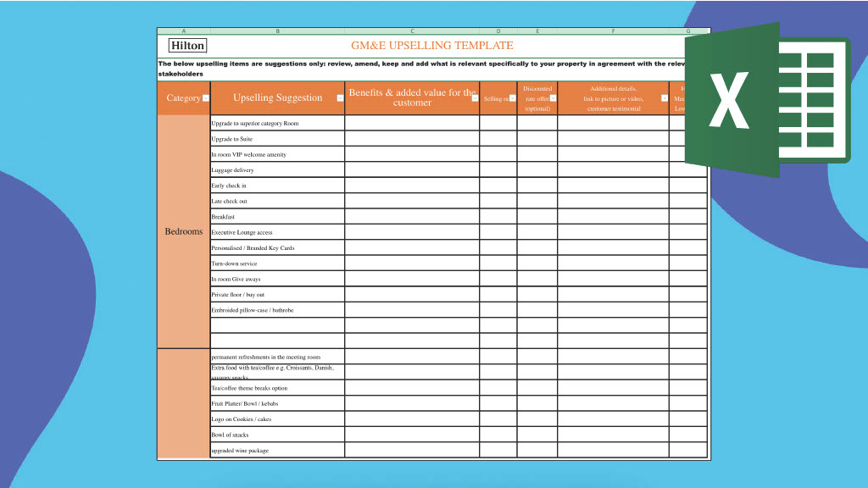Click the Benefits cell in Upgrade to Suite row
Viewport: 868px width, 488px height.
pyautogui.click(x=412, y=138)
